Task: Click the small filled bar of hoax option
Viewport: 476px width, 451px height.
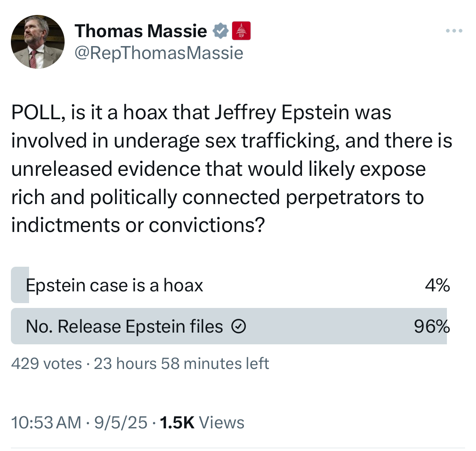Action: tap(19, 285)
